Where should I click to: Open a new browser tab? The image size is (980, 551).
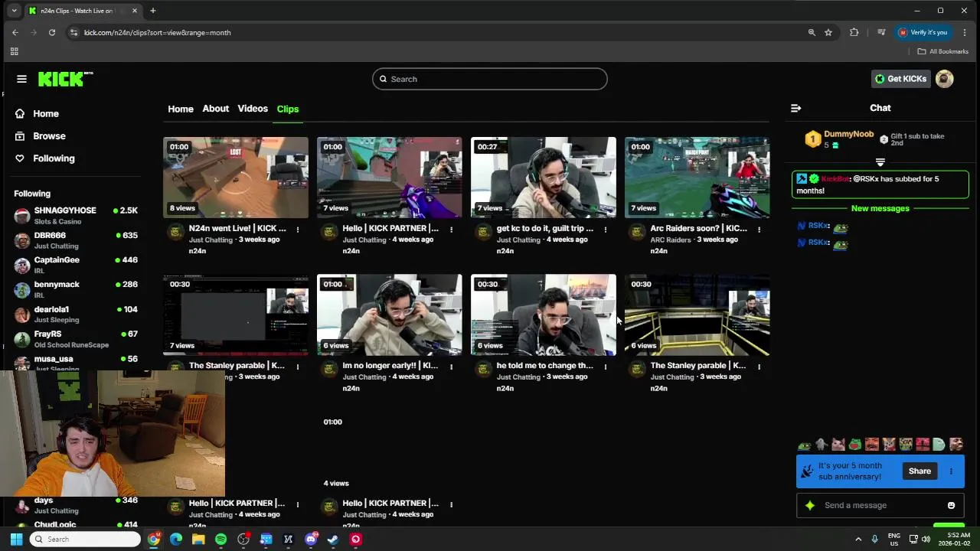tap(153, 11)
